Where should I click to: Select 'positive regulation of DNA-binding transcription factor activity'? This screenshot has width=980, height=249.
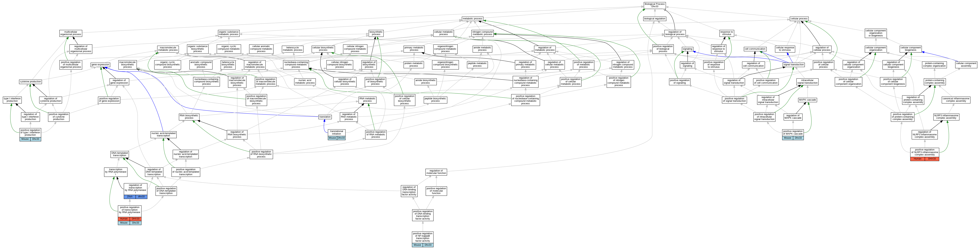click(x=423, y=215)
